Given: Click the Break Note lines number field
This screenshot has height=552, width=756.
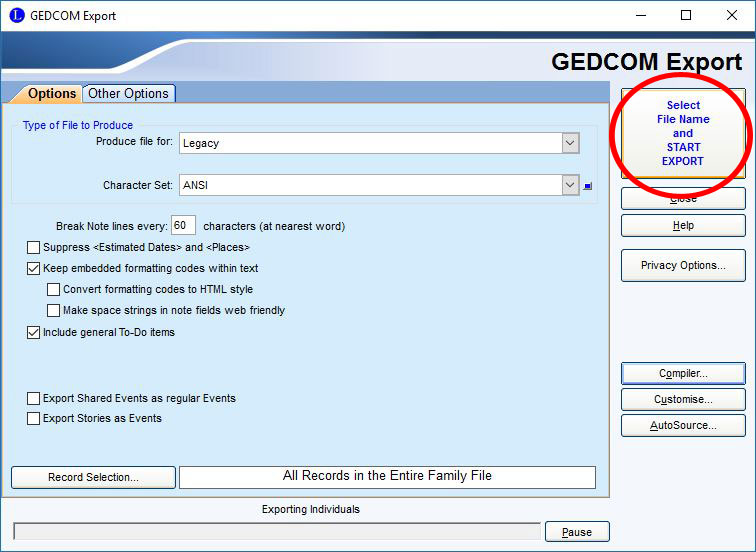Looking at the screenshot, I should 183,226.
